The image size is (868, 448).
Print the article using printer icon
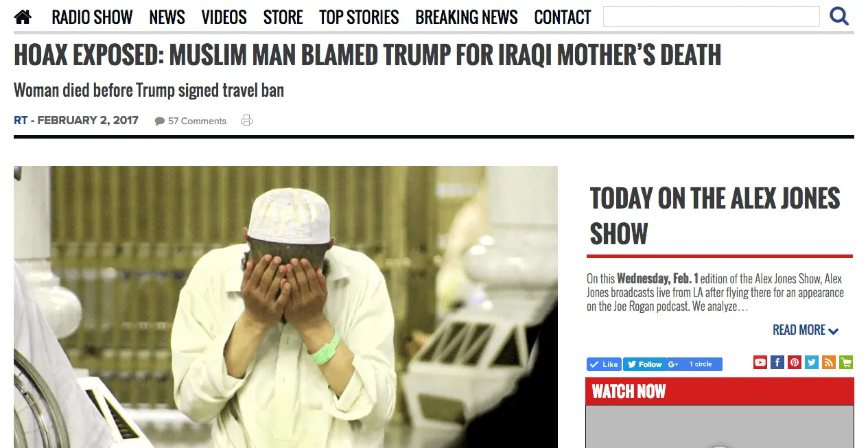tap(246, 121)
